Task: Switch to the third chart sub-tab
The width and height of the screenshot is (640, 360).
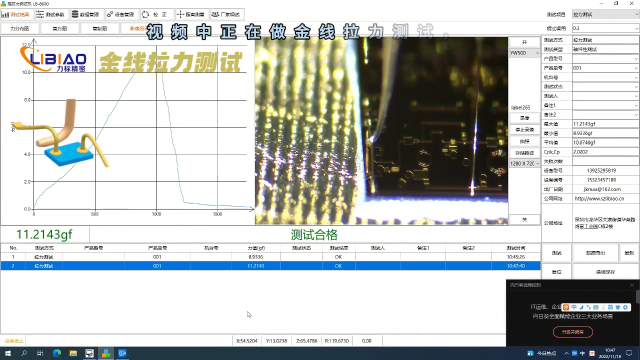Action: pyautogui.click(x=100, y=29)
